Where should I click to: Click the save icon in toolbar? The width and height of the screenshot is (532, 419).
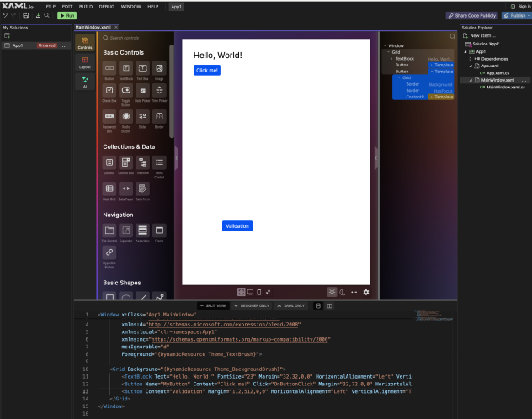tap(26, 15)
